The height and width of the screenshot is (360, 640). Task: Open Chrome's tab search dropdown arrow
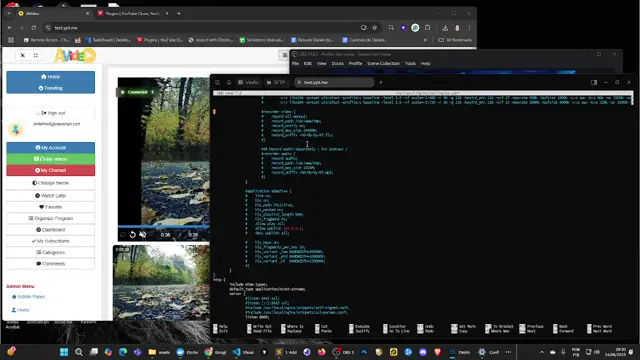9,13
